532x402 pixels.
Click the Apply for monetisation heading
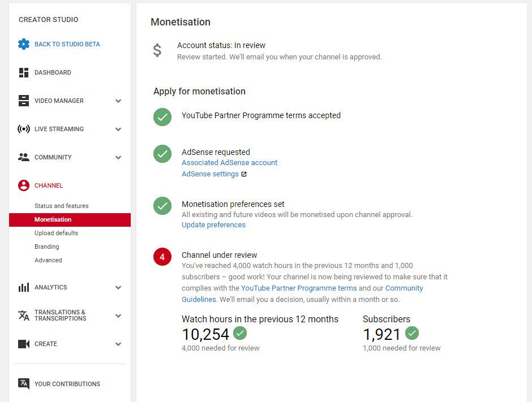(x=199, y=91)
